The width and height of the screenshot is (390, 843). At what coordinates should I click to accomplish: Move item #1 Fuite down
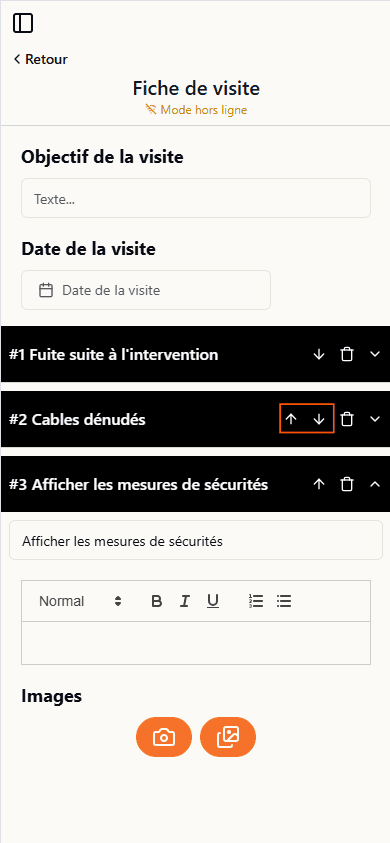319,354
